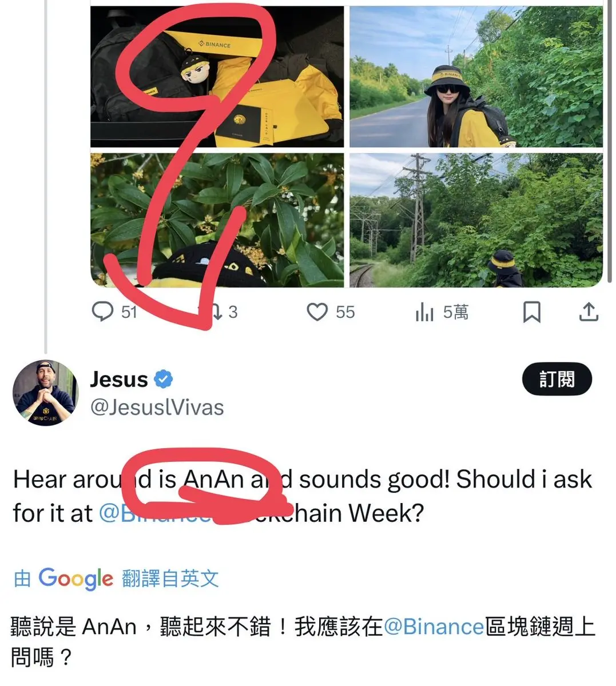Viewport: 616px width, 686px height.
Task: Open the railway tracks photo
Action: coord(476,220)
